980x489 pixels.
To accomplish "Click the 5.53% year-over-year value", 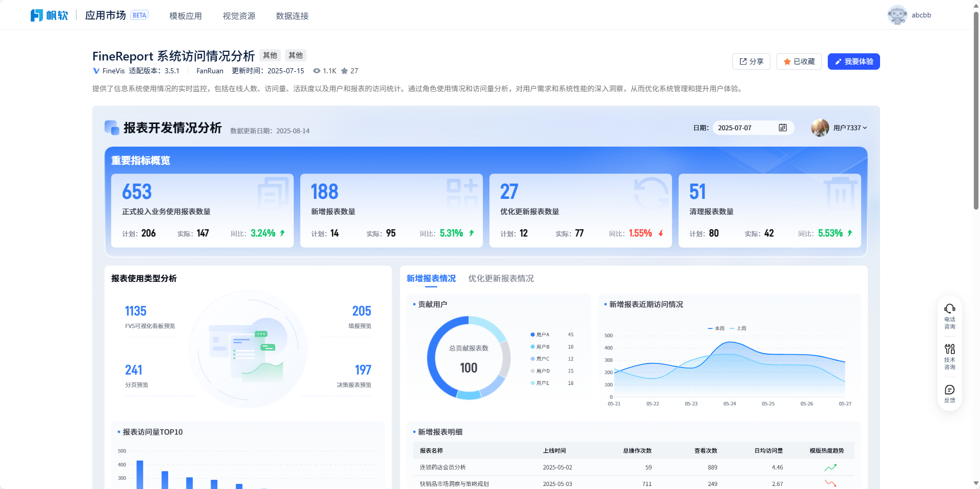I will pos(830,233).
